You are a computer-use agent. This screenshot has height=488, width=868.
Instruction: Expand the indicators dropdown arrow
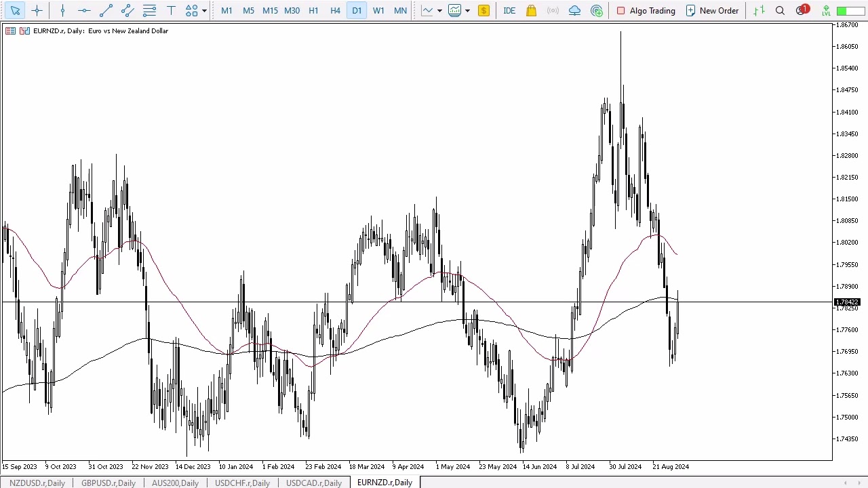pos(467,11)
